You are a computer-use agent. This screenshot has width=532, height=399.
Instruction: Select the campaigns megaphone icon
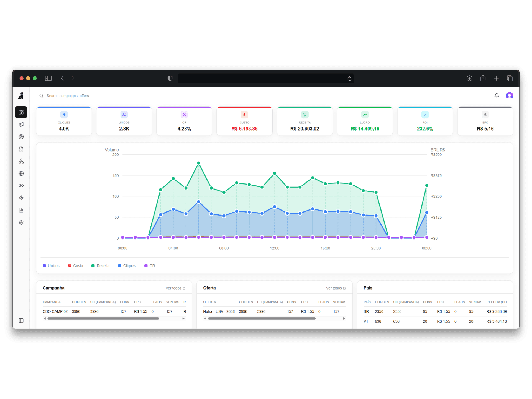click(x=21, y=124)
